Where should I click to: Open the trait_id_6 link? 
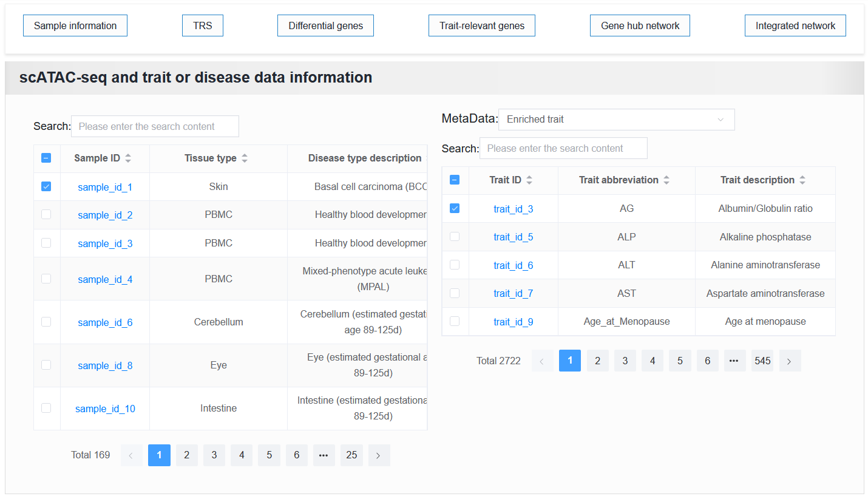point(514,265)
